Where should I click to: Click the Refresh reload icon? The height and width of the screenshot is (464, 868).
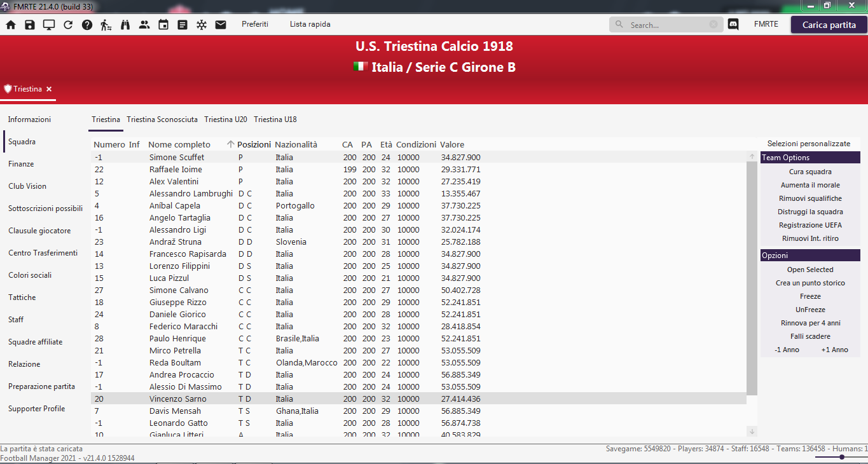(68, 25)
